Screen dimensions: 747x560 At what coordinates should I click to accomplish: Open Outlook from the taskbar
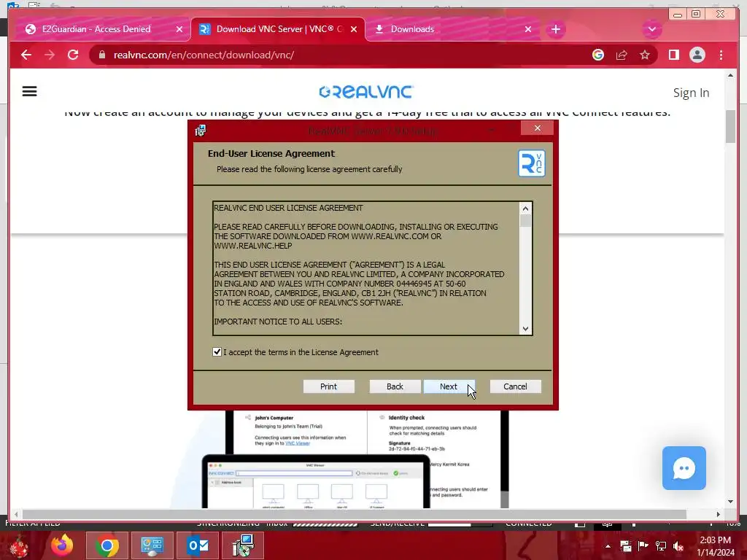(198, 545)
